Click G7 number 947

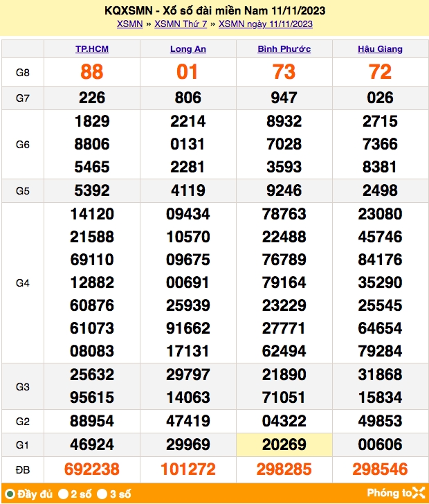click(x=284, y=98)
